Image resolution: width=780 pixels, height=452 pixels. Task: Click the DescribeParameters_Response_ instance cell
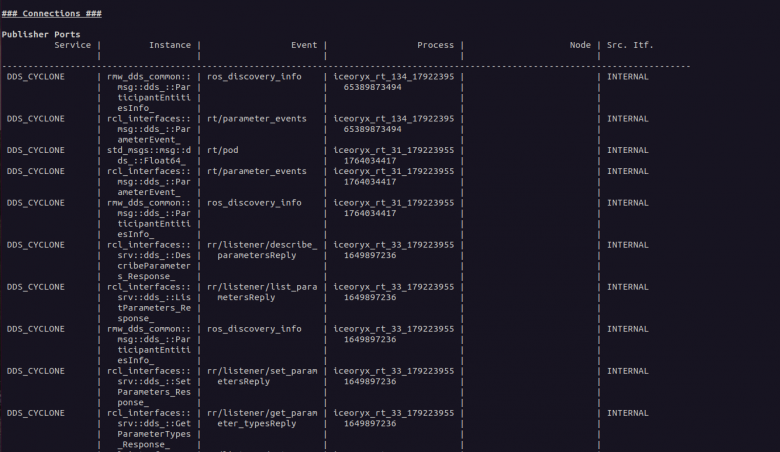[149, 261]
